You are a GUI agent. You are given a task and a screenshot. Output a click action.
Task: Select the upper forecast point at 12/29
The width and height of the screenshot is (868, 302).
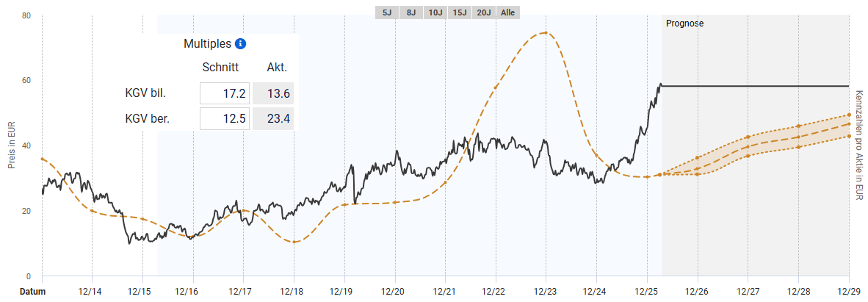coord(849,115)
